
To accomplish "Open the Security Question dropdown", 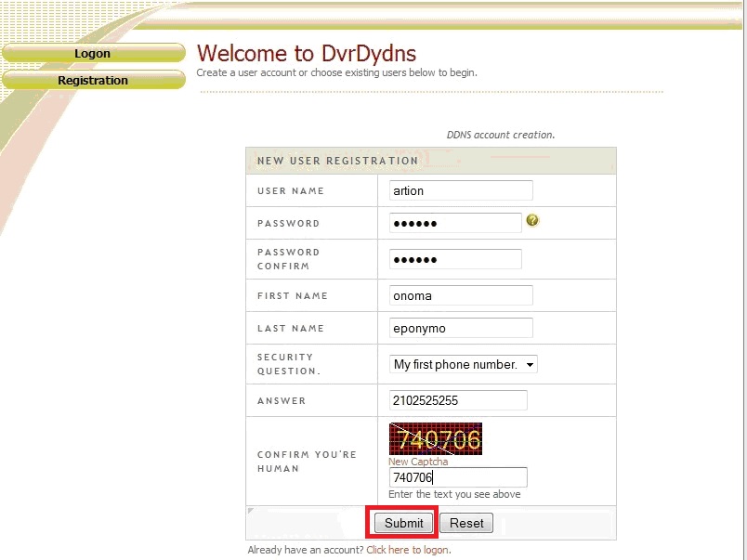I will click(x=463, y=364).
